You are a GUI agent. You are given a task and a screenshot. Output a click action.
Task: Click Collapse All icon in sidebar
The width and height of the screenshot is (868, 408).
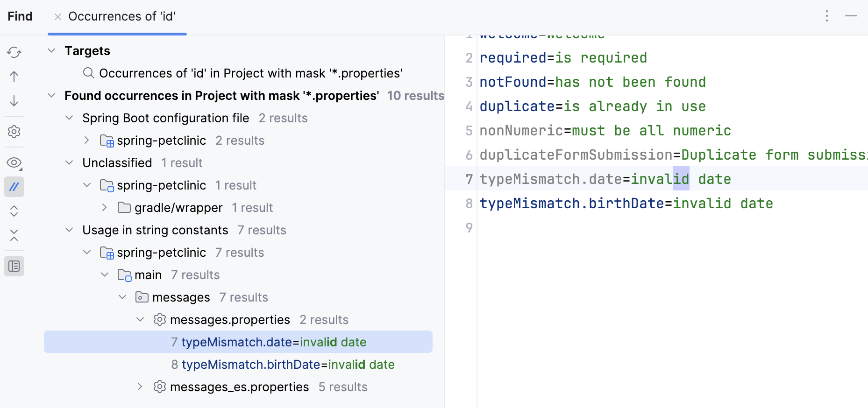pyautogui.click(x=14, y=235)
